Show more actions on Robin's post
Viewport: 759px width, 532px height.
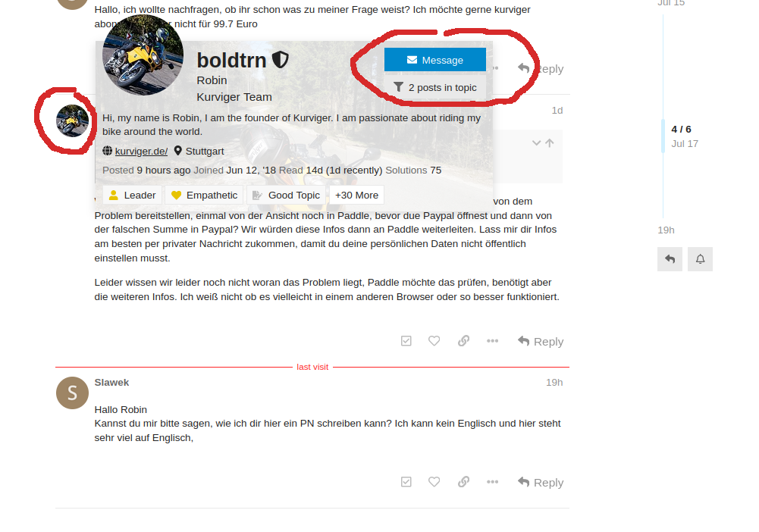click(x=492, y=341)
